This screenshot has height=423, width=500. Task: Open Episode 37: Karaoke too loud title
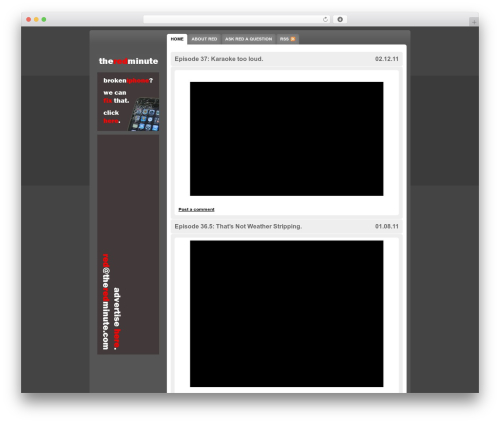[x=219, y=59]
